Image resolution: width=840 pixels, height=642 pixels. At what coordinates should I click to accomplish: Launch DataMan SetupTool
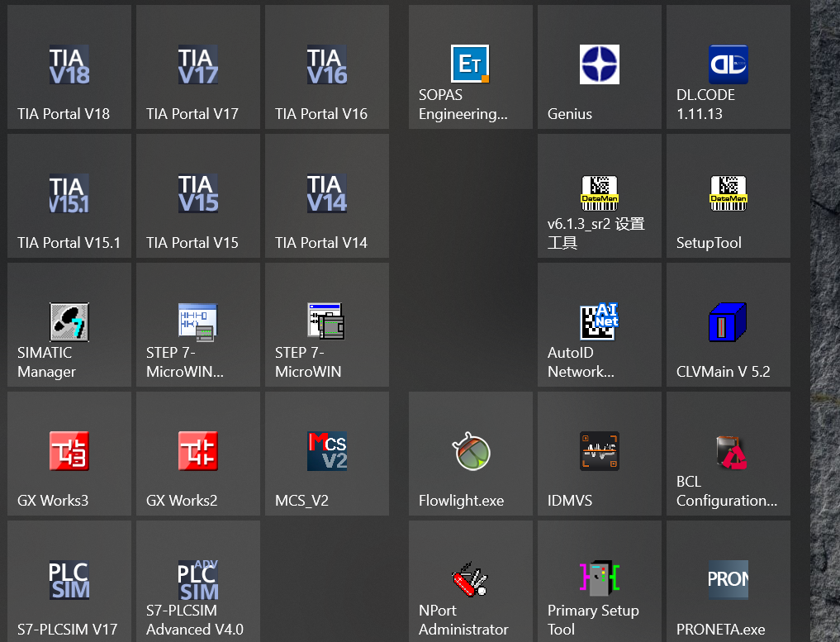(x=728, y=196)
